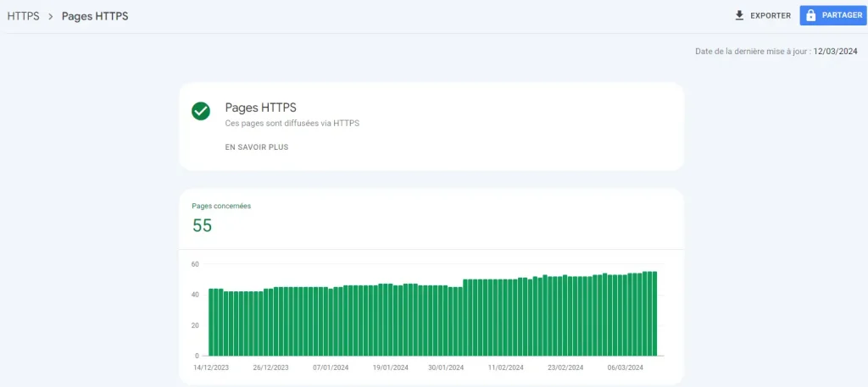Image resolution: width=868 pixels, height=387 pixels.
Task: Click the Pages HTTPS card heading
Action: coord(261,108)
